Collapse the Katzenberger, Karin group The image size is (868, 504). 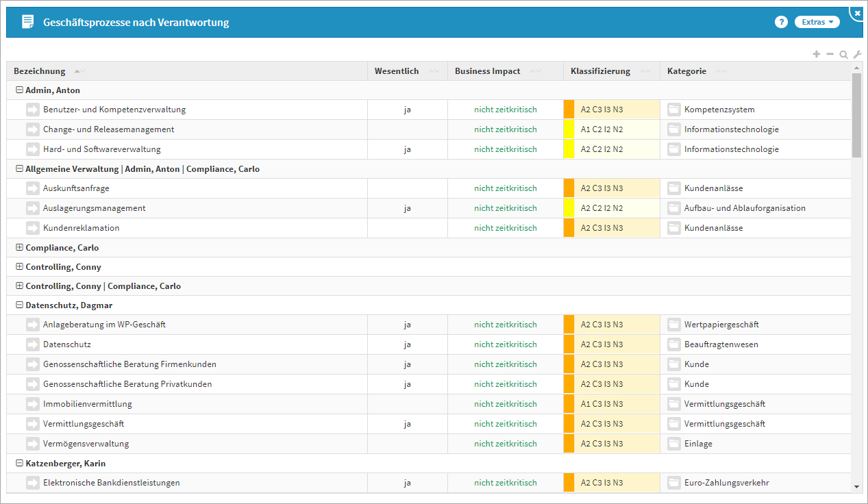tap(19, 464)
